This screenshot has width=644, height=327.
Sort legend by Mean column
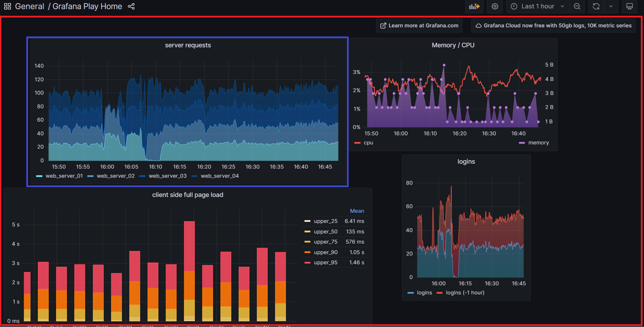[357, 211]
